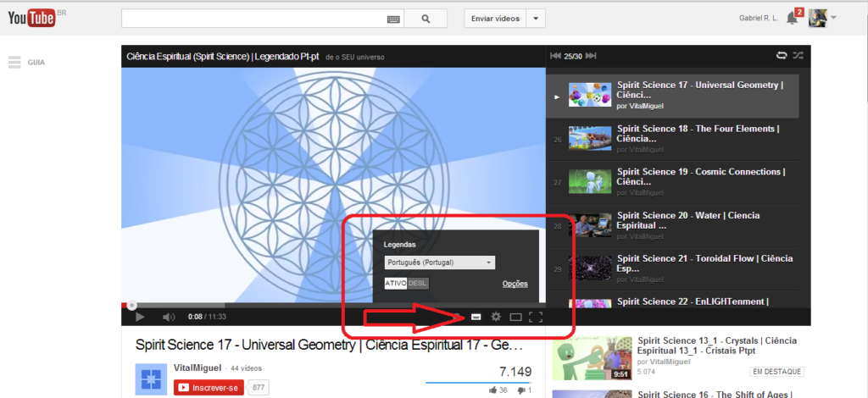Mute the video volume

point(169,317)
